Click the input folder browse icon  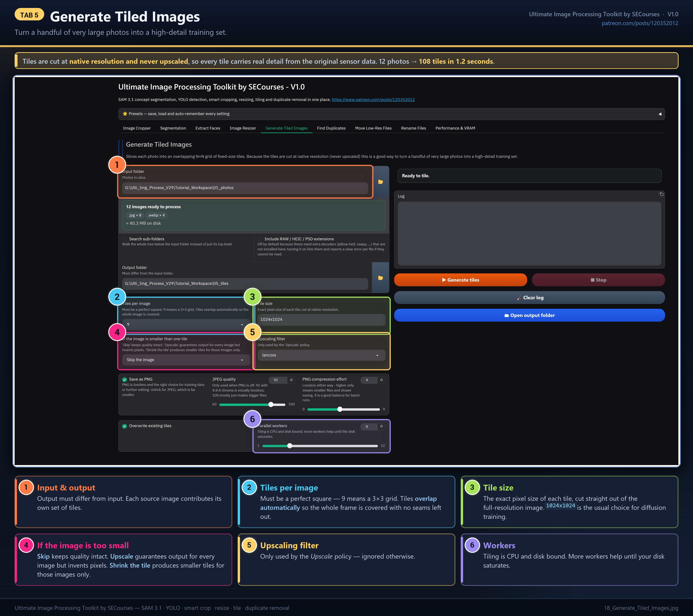click(380, 182)
